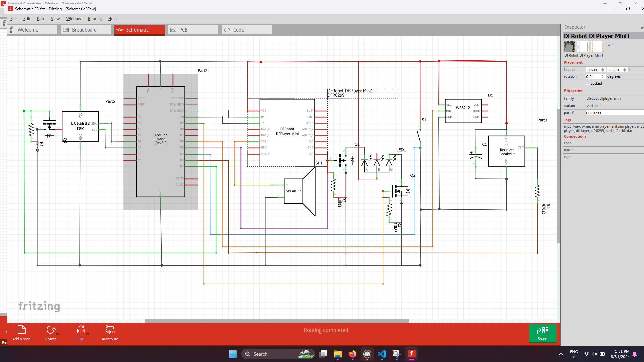The width and height of the screenshot is (644, 362).
Task: Select the breadboard image thumbnail in Inspector
Action: (569, 47)
